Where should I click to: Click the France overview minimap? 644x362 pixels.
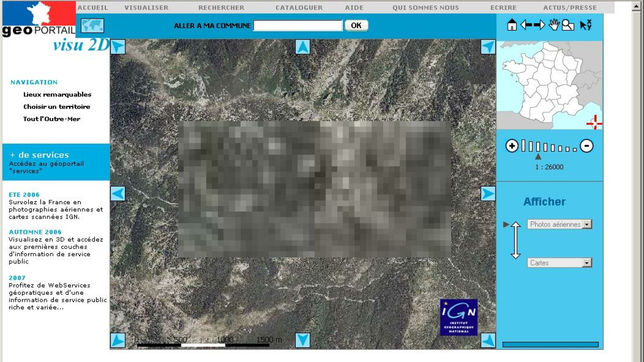pyautogui.click(x=549, y=85)
